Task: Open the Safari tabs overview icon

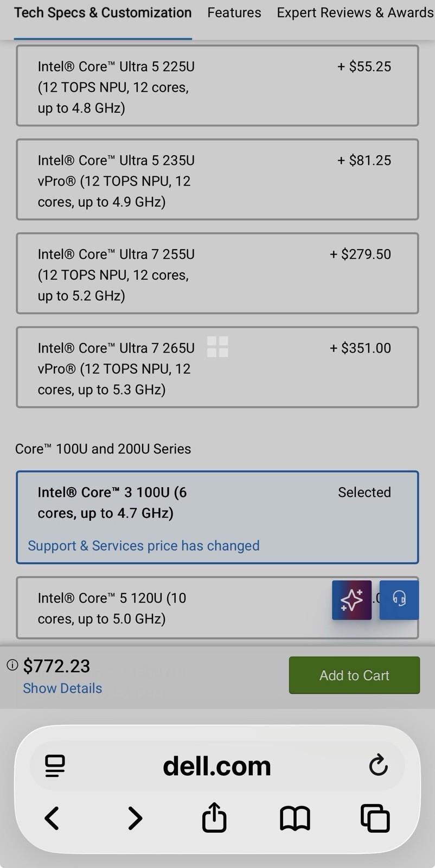Action: point(375,818)
